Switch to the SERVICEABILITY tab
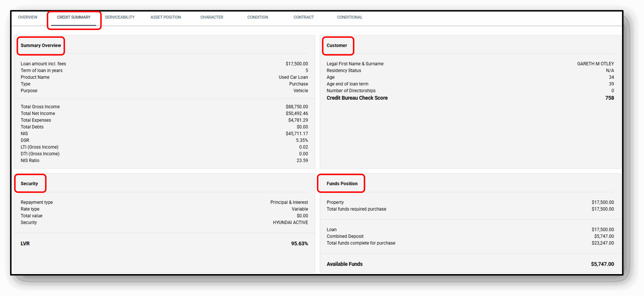The height and width of the screenshot is (296, 644). click(x=120, y=17)
